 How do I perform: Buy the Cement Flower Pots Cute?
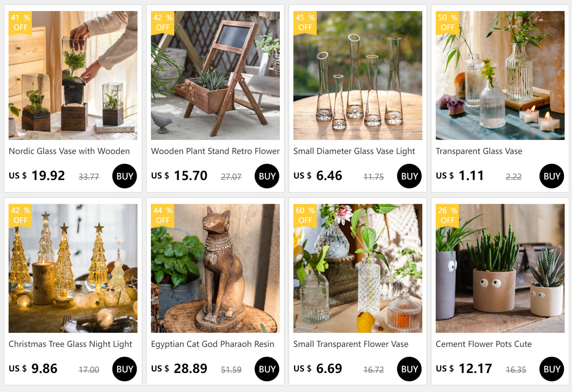click(552, 369)
